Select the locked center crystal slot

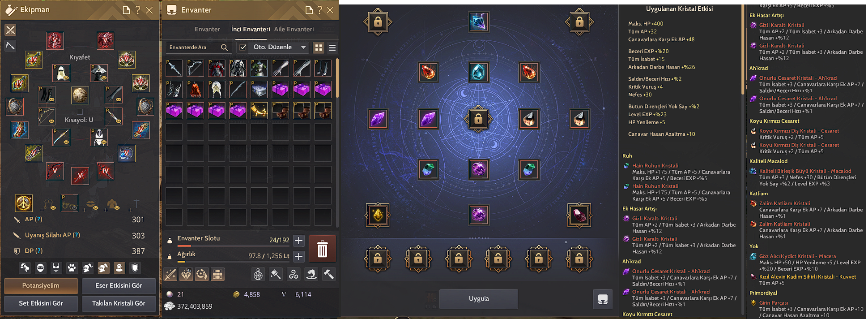click(478, 119)
